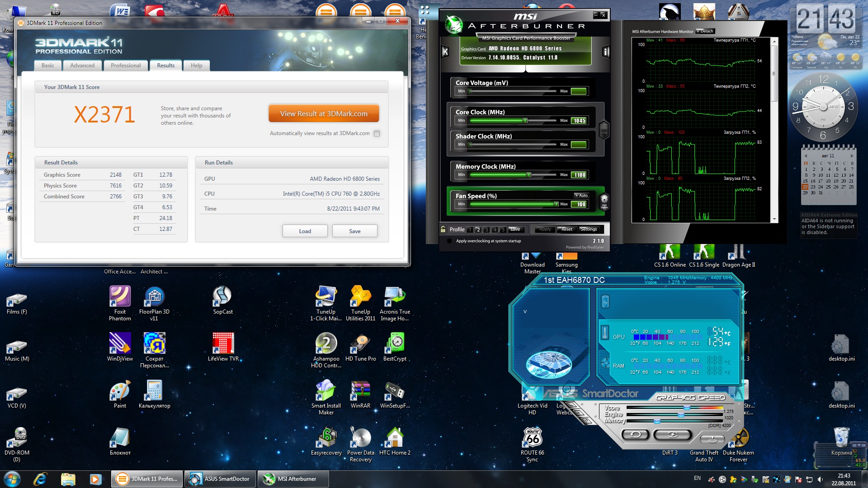
Task: Click Load in Run Details
Action: coord(305,231)
